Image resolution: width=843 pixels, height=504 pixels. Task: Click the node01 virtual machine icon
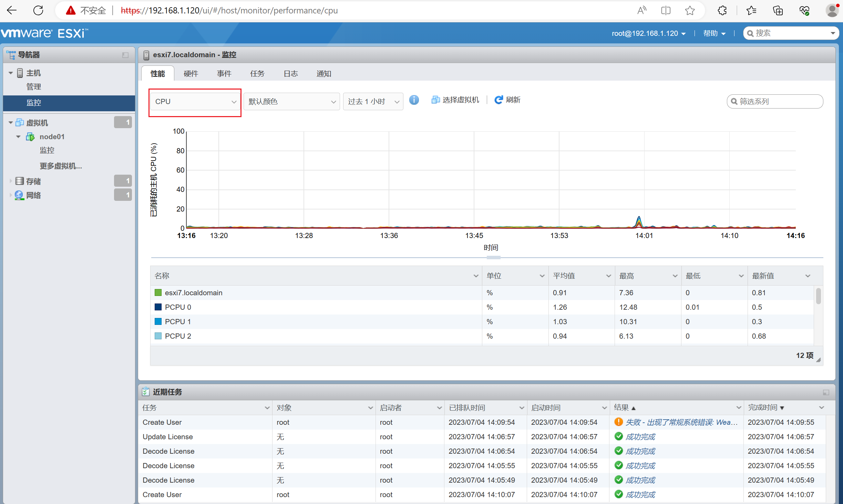(30, 137)
